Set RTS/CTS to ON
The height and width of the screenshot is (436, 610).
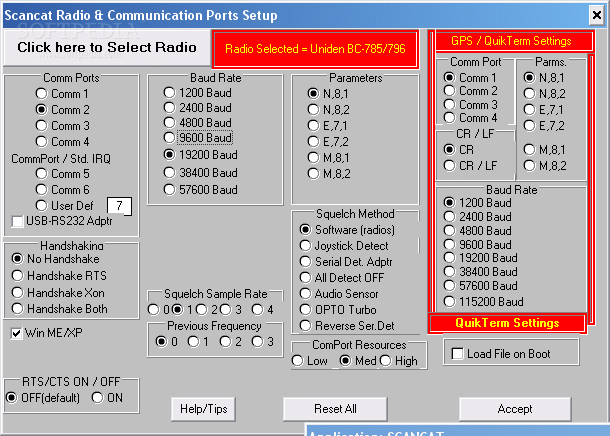point(107,398)
